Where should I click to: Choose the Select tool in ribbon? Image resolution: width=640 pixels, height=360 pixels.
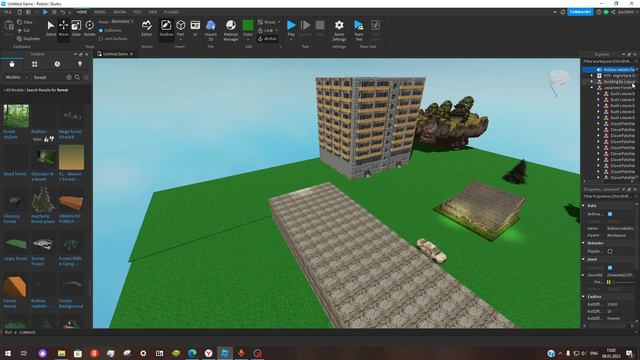[51, 28]
